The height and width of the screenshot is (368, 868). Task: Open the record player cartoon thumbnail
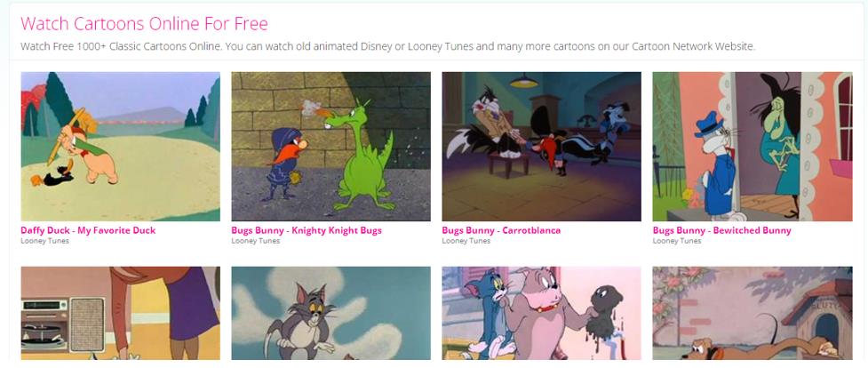[120, 313]
